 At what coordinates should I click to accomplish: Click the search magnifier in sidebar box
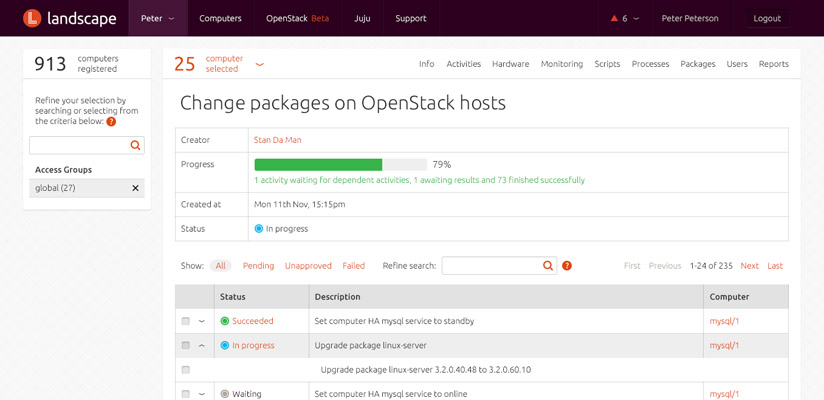pos(135,146)
